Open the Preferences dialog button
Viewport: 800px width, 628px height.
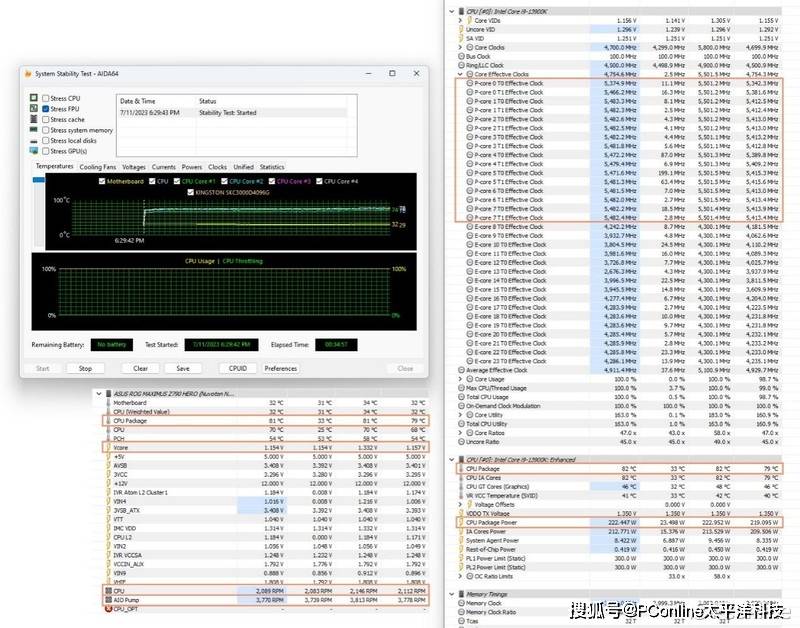click(281, 368)
